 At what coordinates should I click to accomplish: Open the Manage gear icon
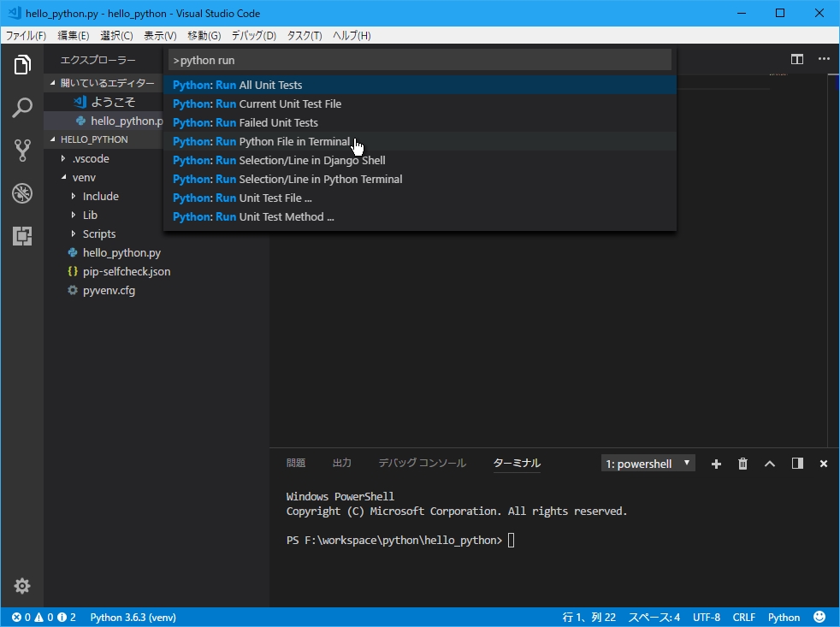(22, 586)
